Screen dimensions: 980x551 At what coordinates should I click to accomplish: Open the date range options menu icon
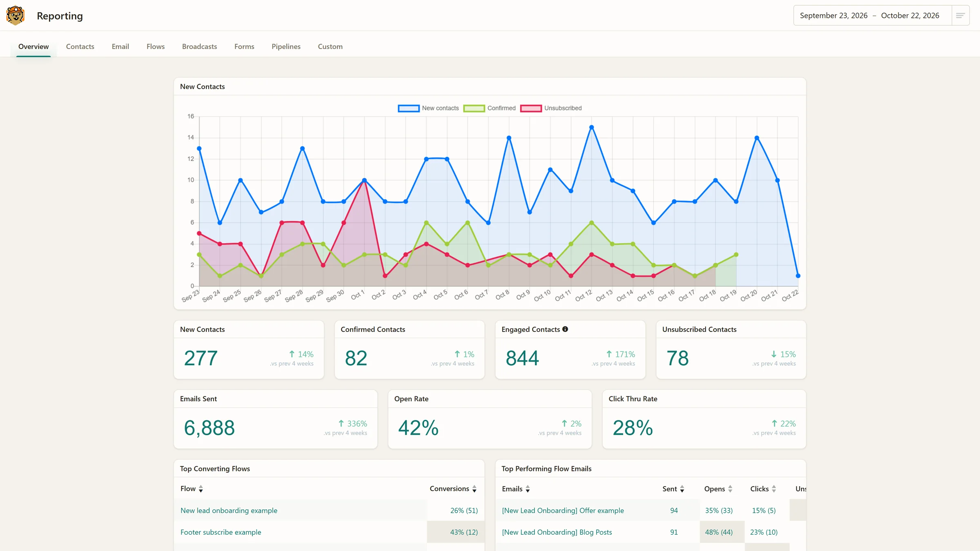tap(960, 16)
